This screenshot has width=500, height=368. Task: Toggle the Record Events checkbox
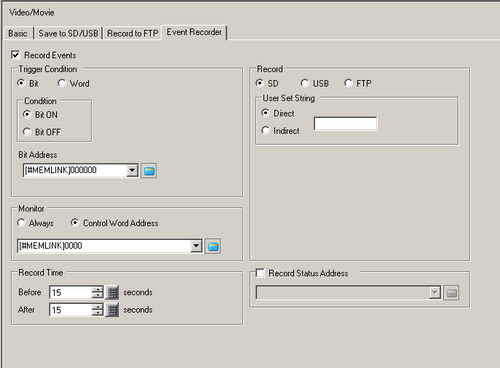16,55
